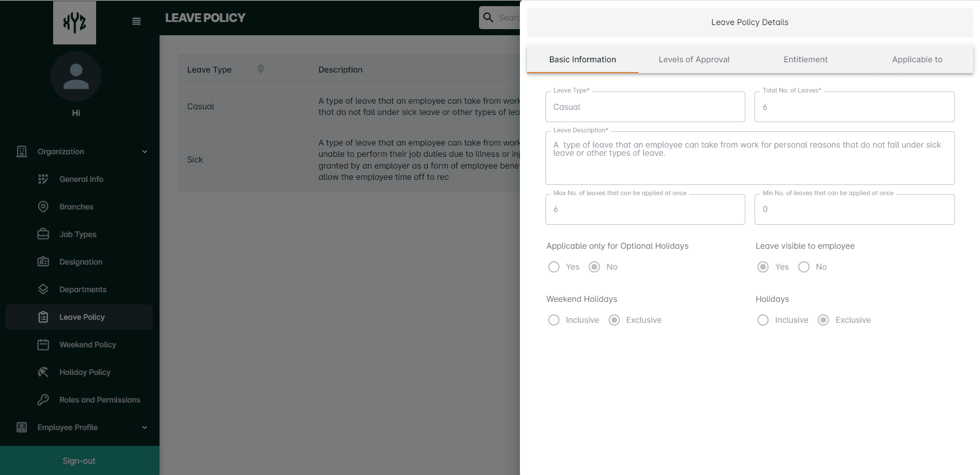
Task: Click the Sign-out button
Action: click(x=79, y=461)
